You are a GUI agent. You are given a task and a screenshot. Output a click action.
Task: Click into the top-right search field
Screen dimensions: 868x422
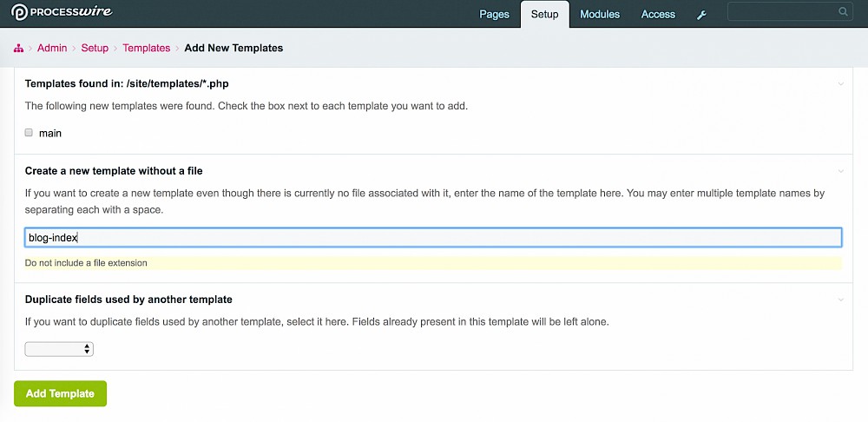781,12
